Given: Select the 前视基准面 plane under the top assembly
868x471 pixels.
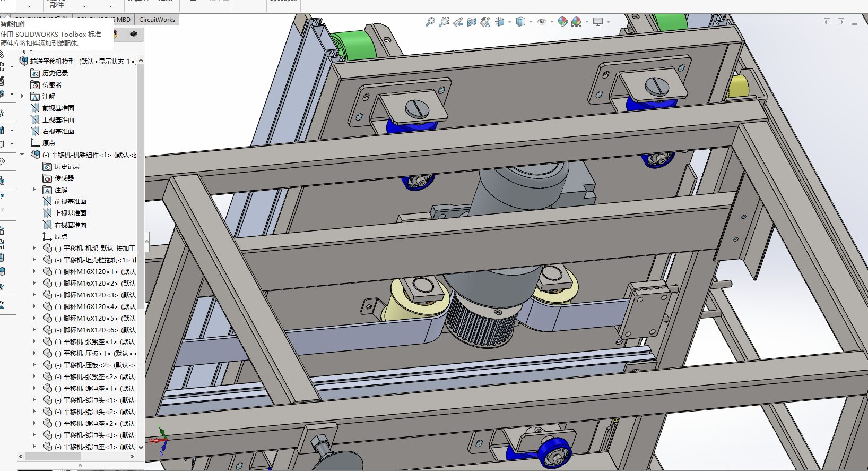Looking at the screenshot, I should [x=53, y=108].
